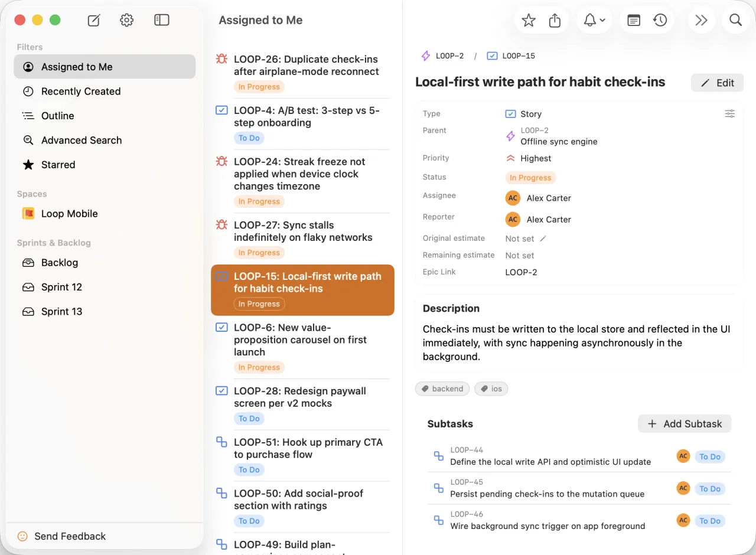Viewport: 756px width, 555px height.
Task: Open the Loop Mobile space
Action: 105,214
